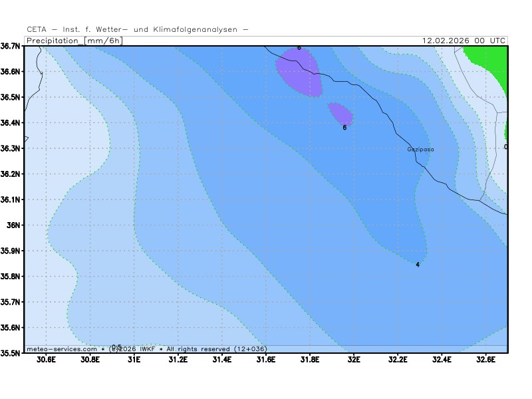Screen dimensions: 532x399
Task: Click the 12.02.2026 00 UTC date stamp
Action: click(x=464, y=41)
